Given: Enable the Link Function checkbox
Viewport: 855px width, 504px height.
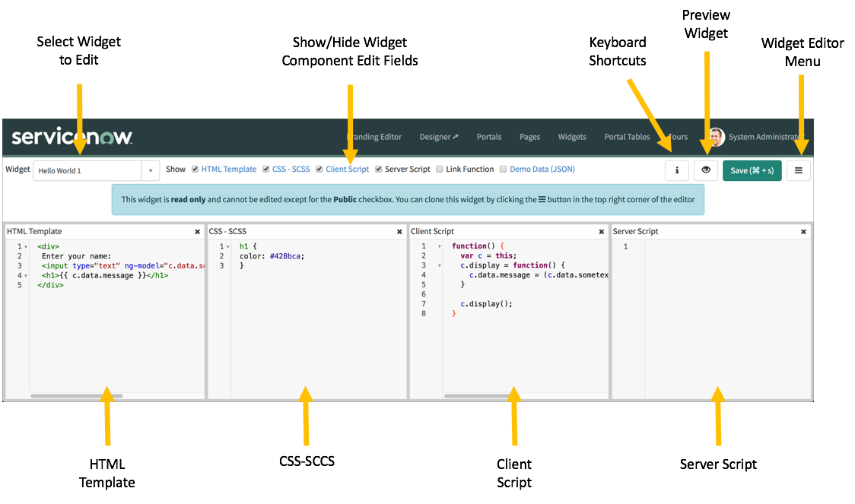Looking at the screenshot, I should 439,169.
